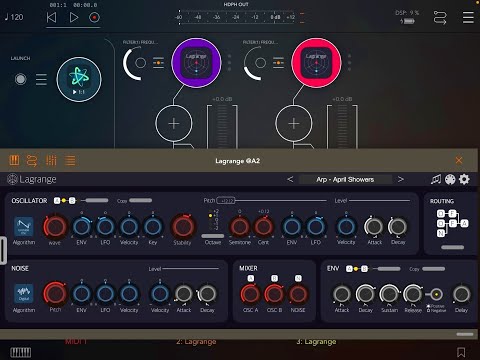Click parameter lines icon beside purple Lagrange
The height and width of the screenshot is (360, 480).
158,63
